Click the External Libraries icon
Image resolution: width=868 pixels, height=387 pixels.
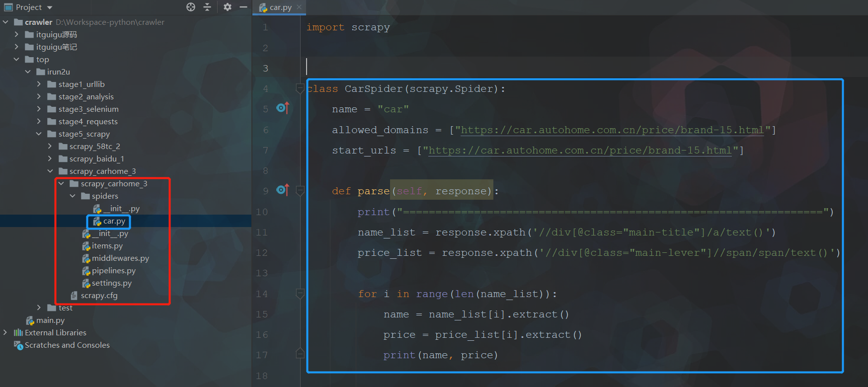(x=18, y=332)
